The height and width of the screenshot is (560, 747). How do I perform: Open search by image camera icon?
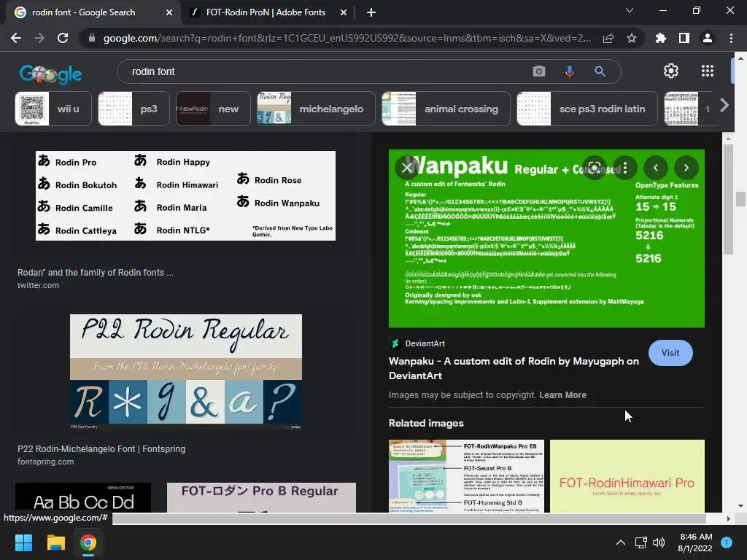(x=539, y=71)
